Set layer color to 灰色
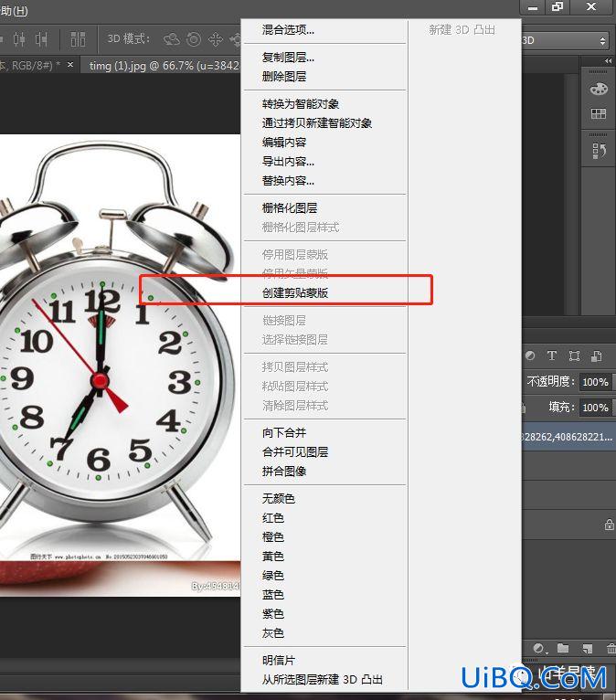Image resolution: width=616 pixels, height=700 pixels. (x=324, y=633)
